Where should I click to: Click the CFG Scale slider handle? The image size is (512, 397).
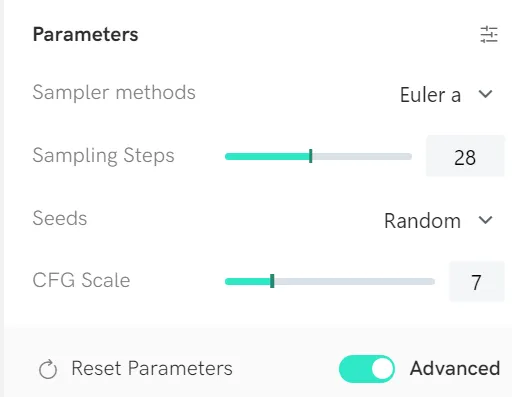coord(272,281)
